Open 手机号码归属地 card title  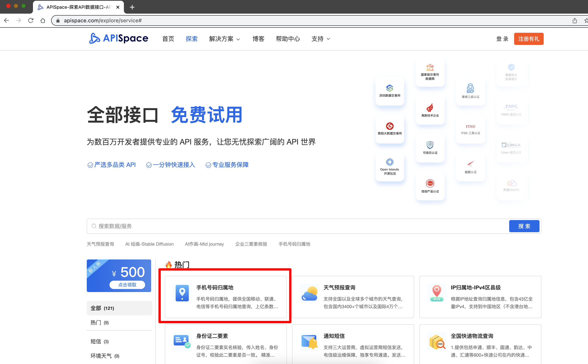tap(215, 287)
